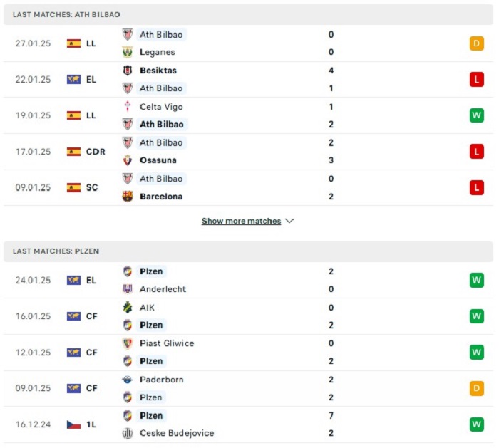Open the Show more matches link
This screenshot has width=499, height=448.
click(241, 221)
